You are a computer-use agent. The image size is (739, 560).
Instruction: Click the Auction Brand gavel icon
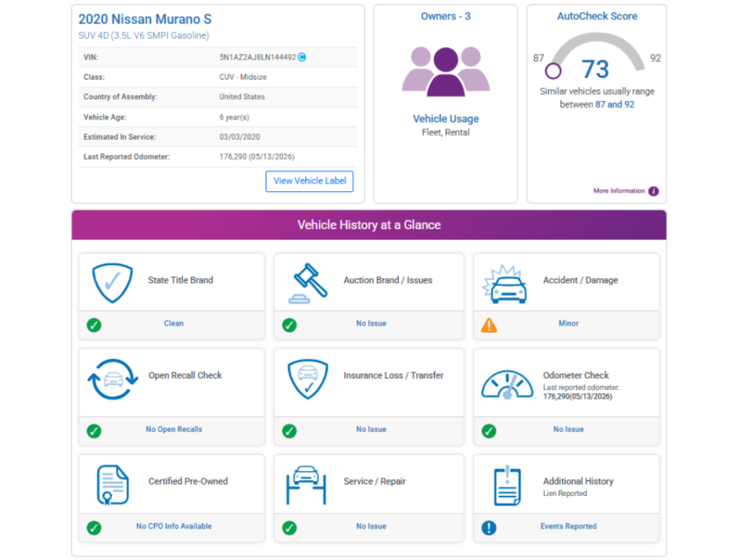point(308,283)
